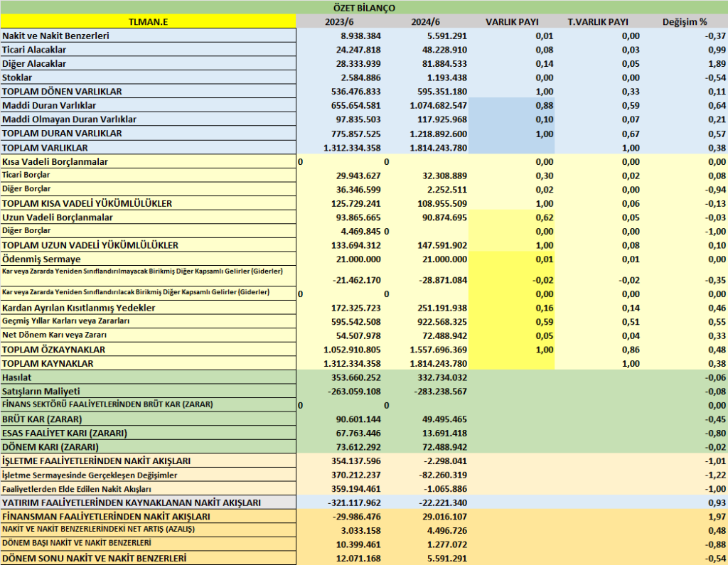Click the TOPLAM KAYNAKLAR label cell
Screen dimensions: 728x565
click(x=148, y=363)
